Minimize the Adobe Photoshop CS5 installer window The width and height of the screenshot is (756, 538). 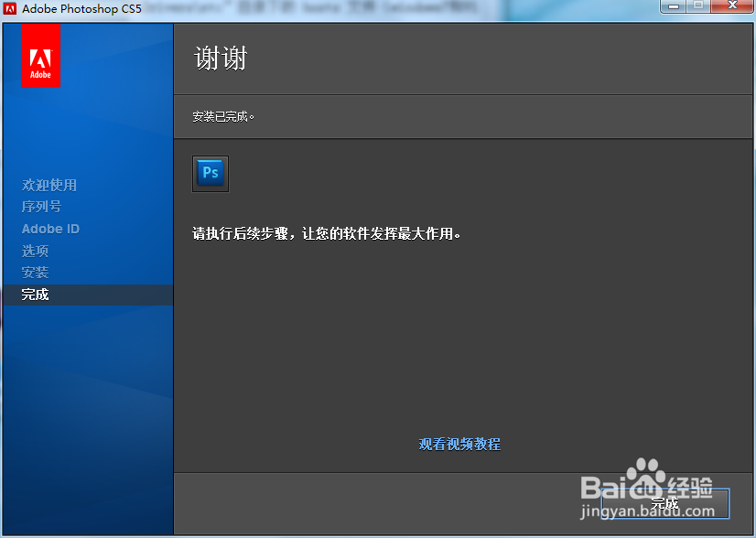click(674, 6)
